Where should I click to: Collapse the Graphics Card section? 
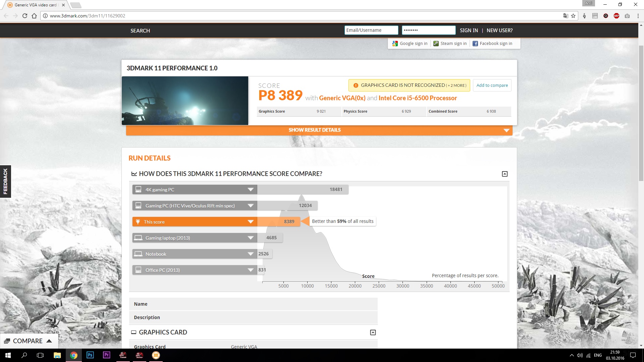coord(373,332)
